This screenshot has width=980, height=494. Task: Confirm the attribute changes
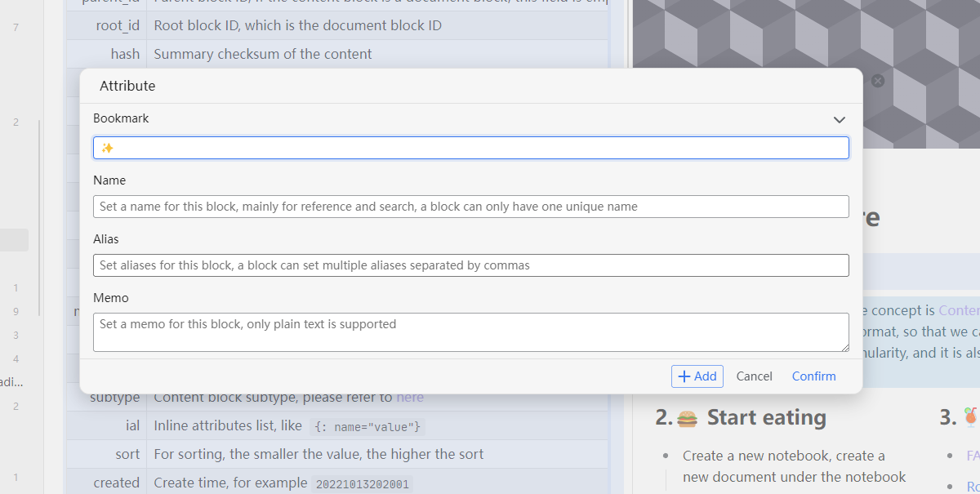[813, 376]
